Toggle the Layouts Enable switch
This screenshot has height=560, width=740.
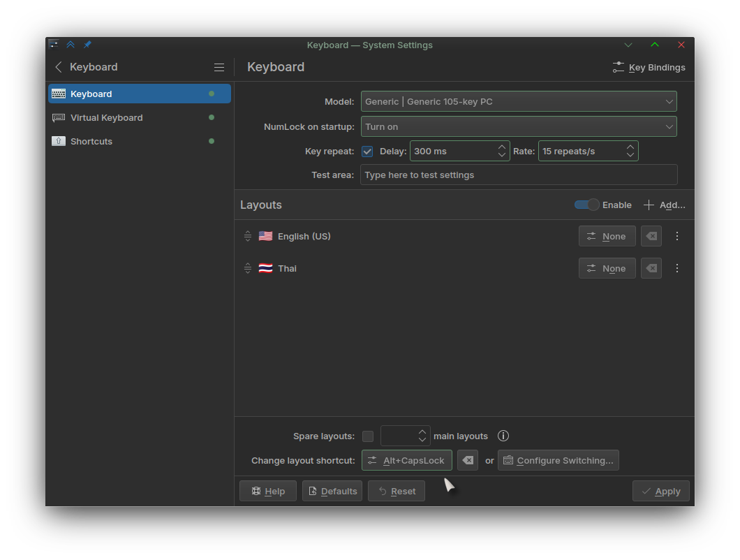(x=586, y=205)
